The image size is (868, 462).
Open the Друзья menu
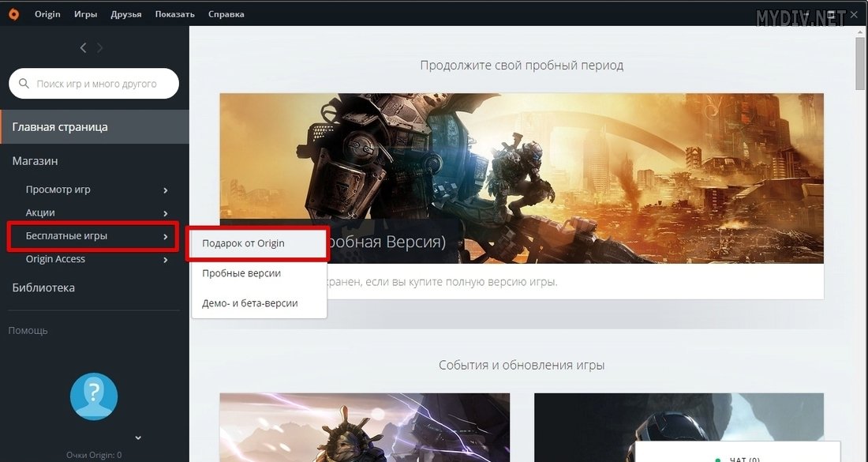coord(125,14)
